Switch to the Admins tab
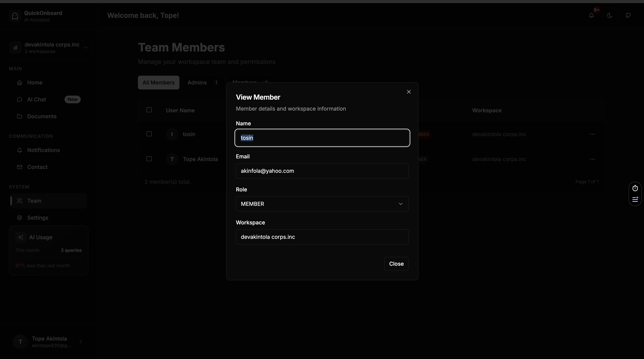This screenshot has width=644, height=359. 203,82
